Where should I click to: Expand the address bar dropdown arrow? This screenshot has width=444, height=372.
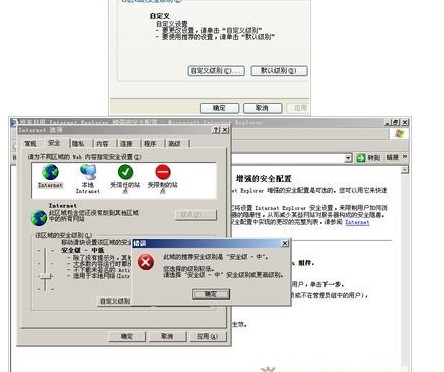click(348, 158)
